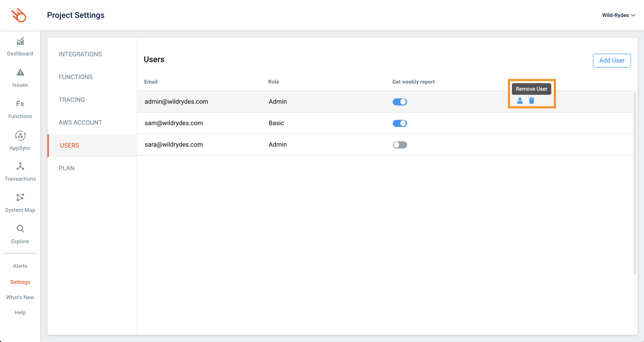Click the Add User button

click(x=612, y=60)
